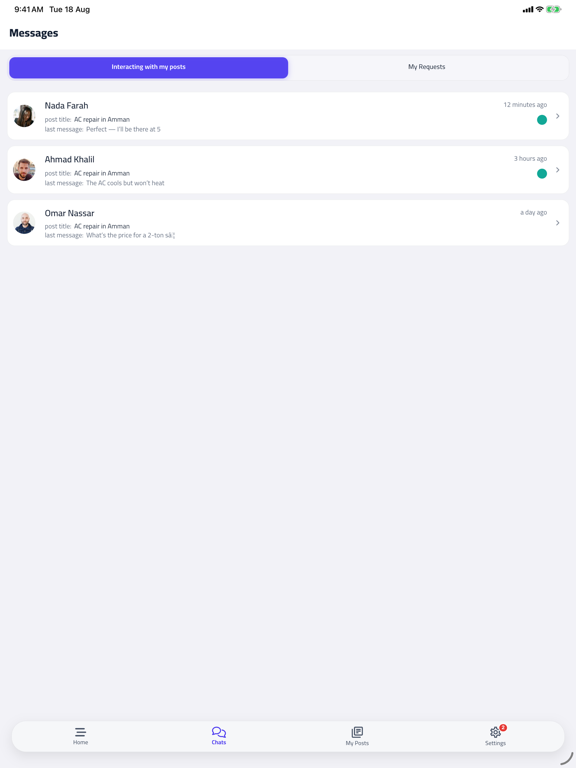The width and height of the screenshot is (576, 768).
Task: Open Nada Farah's profile picture
Action: tap(24, 116)
